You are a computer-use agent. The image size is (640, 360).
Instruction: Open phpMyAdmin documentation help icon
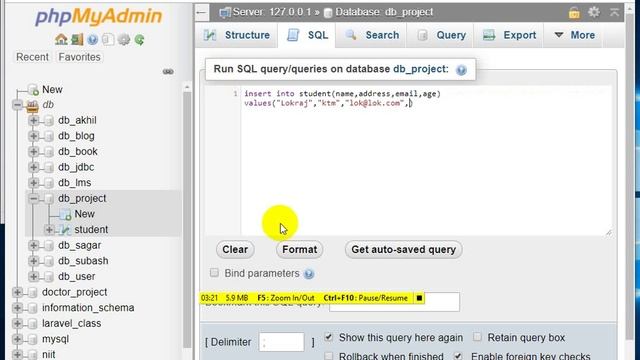[x=93, y=40]
